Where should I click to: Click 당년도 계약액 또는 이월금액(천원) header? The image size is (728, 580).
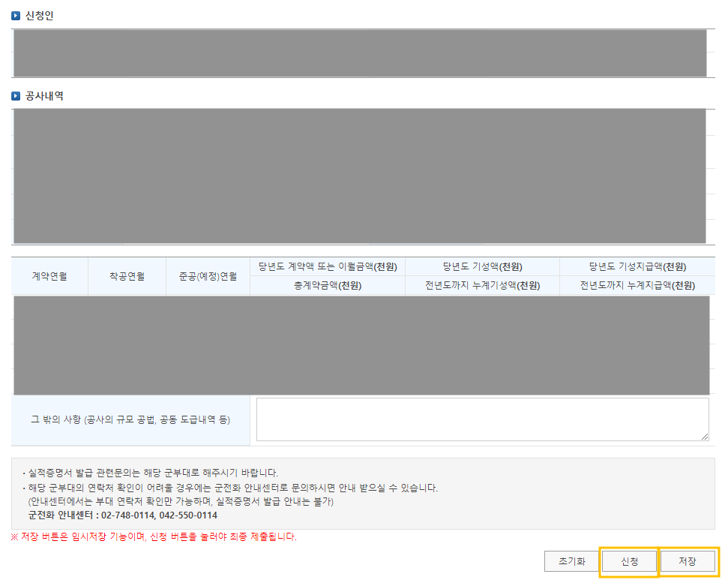[x=328, y=267]
